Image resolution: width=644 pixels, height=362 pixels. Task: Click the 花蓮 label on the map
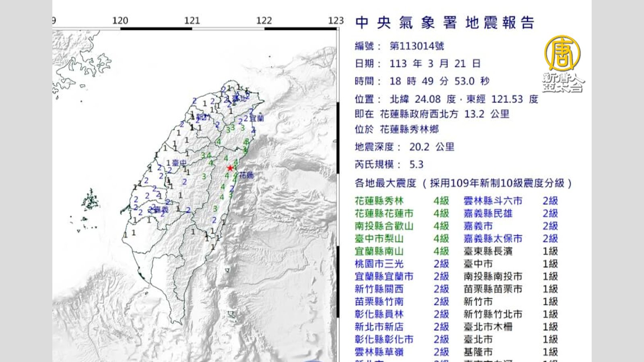(x=246, y=175)
